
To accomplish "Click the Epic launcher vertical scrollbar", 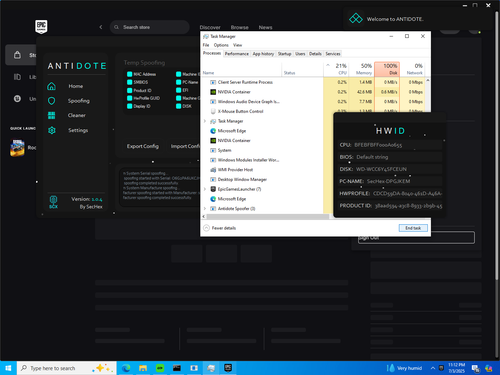I will [x=497, y=147].
